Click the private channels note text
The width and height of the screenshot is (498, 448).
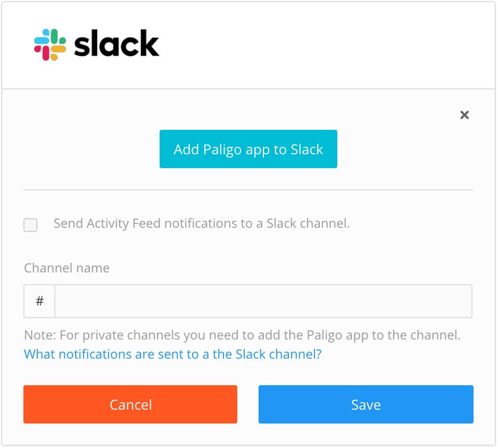tap(243, 335)
